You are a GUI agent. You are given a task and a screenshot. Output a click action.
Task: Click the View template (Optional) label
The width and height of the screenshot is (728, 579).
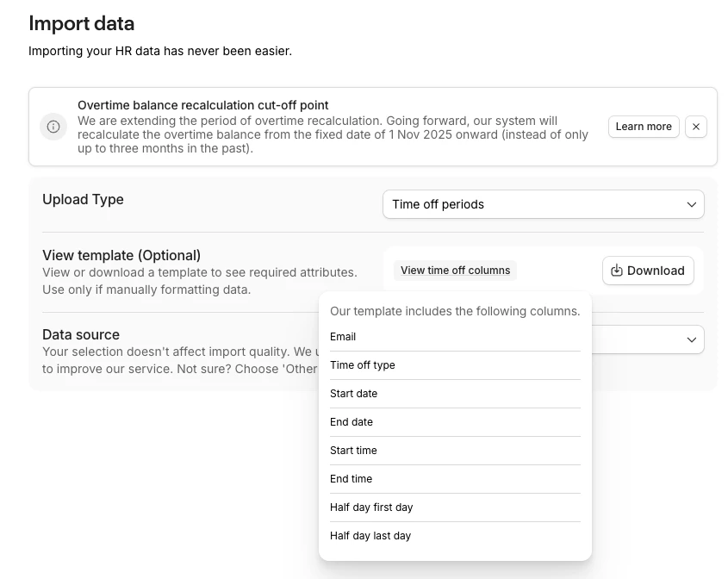click(121, 255)
